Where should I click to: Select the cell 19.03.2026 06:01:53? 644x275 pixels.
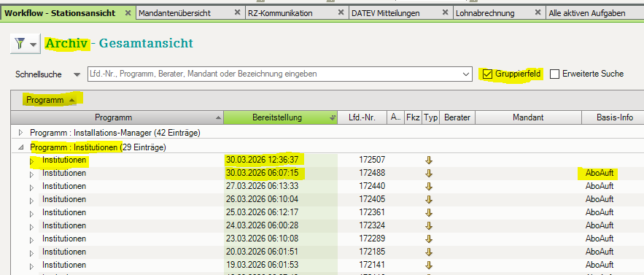[x=262, y=265]
